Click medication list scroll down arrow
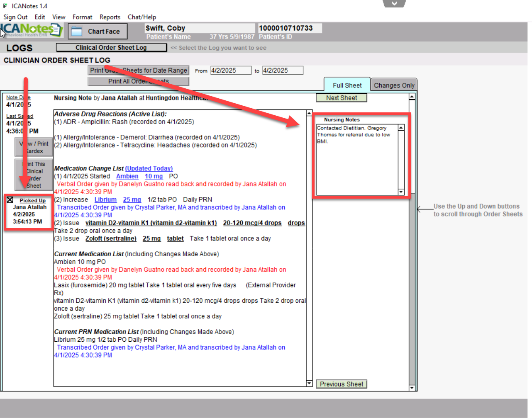This screenshot has height=418, width=532. [309, 383]
